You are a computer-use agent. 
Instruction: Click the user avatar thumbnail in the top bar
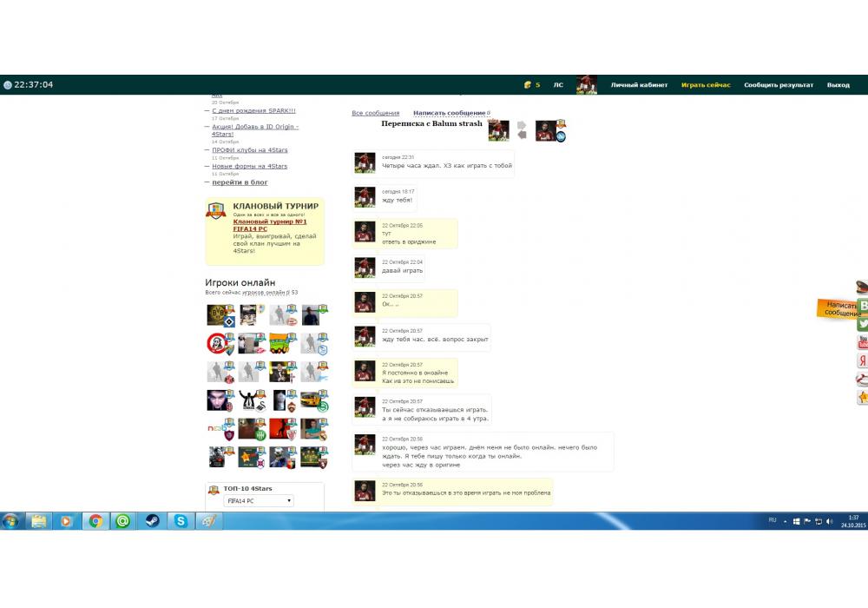pos(587,85)
